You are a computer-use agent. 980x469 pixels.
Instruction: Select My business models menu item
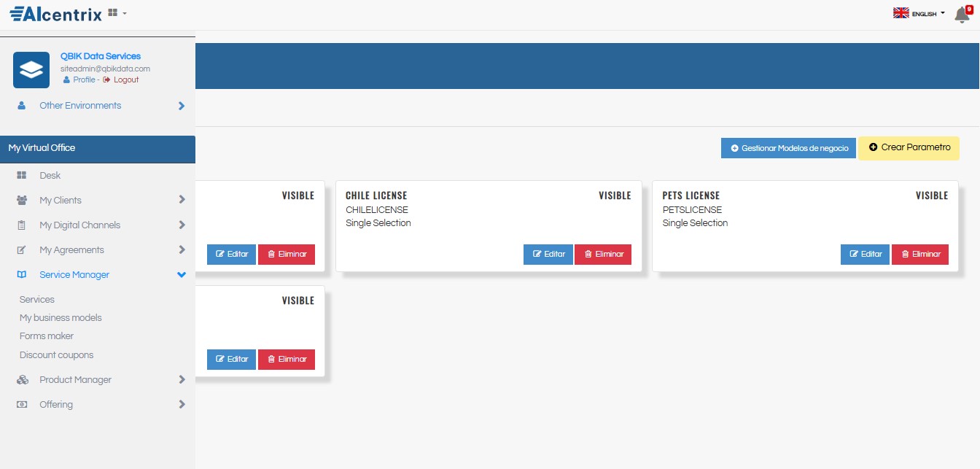click(61, 318)
